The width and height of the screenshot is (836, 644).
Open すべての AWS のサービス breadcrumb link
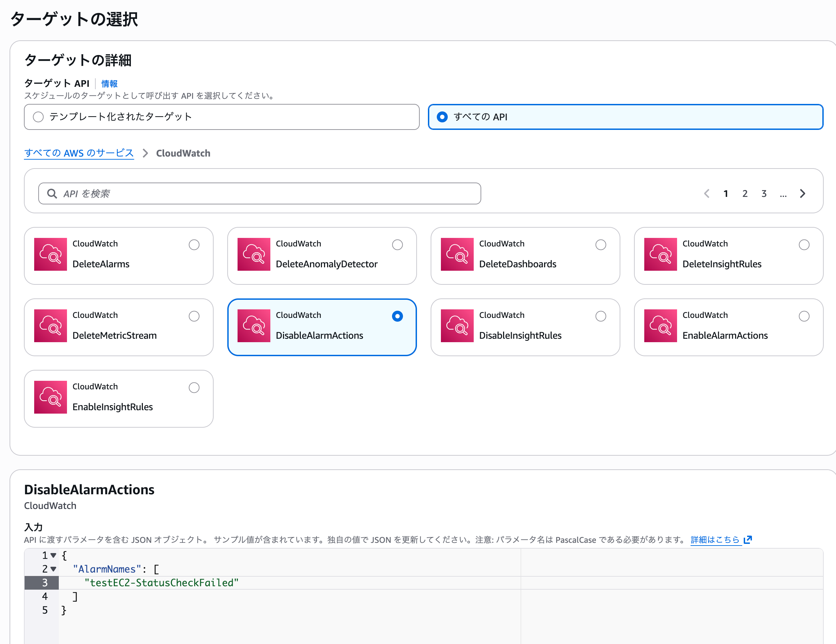79,153
